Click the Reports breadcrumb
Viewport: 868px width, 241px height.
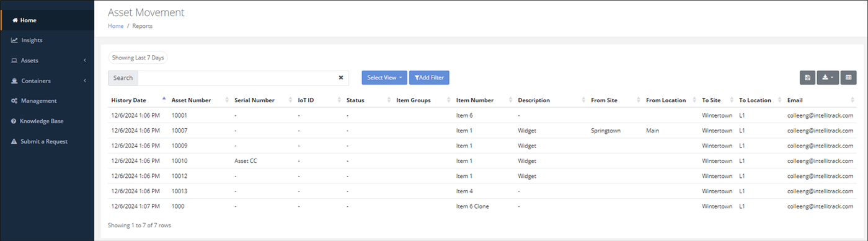click(142, 26)
